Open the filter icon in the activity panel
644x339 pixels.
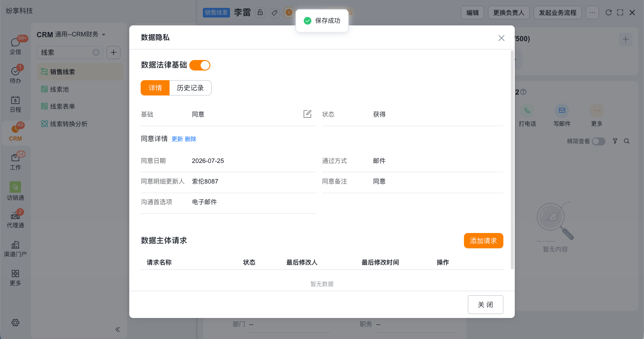pos(615,141)
